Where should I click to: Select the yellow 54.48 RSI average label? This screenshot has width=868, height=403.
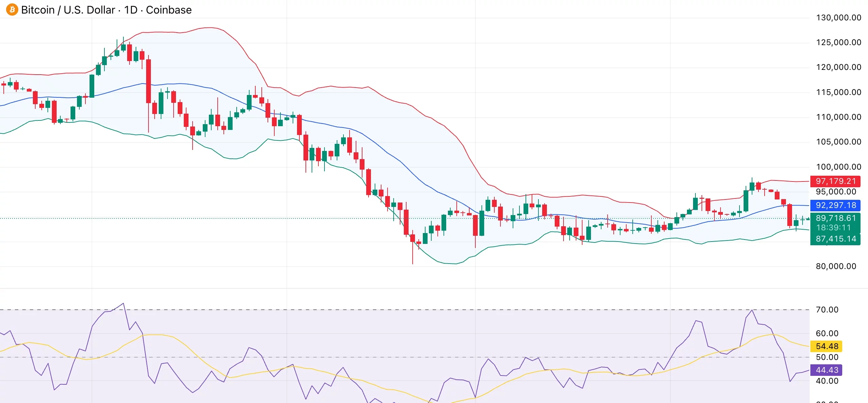[827, 346]
